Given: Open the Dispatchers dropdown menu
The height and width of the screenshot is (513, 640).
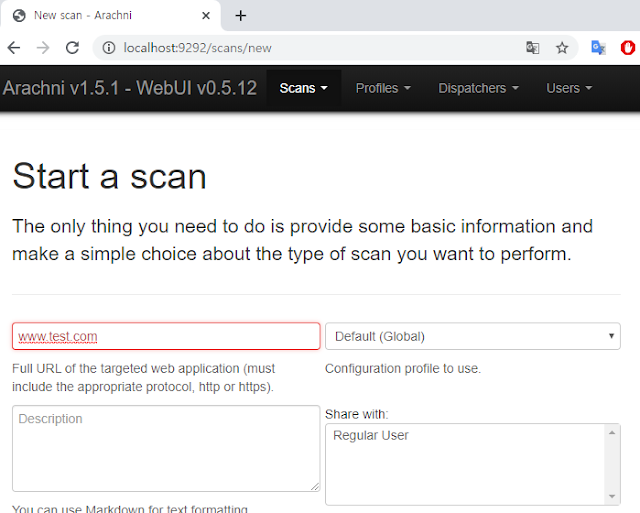Looking at the screenshot, I should (478, 88).
